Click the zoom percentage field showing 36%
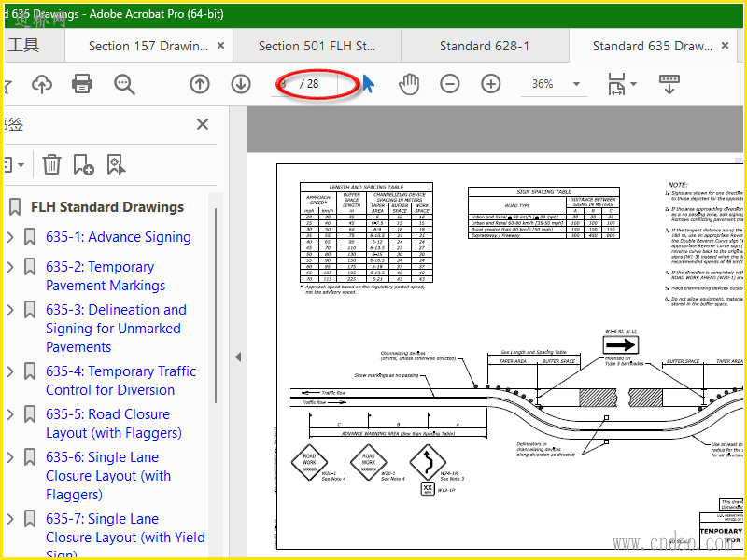 [543, 84]
